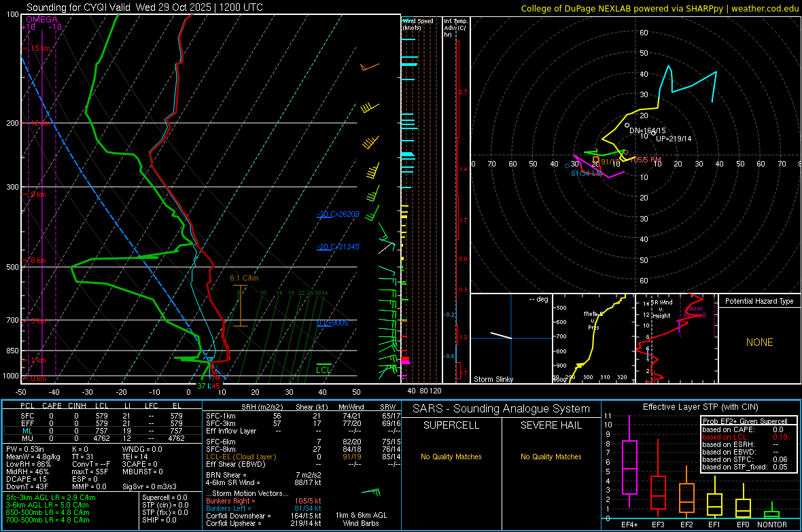Click the '1km & 6km AGL Wind Barbs' caption
The height and width of the screenshot is (532, 802).
pyautogui.click(x=361, y=519)
